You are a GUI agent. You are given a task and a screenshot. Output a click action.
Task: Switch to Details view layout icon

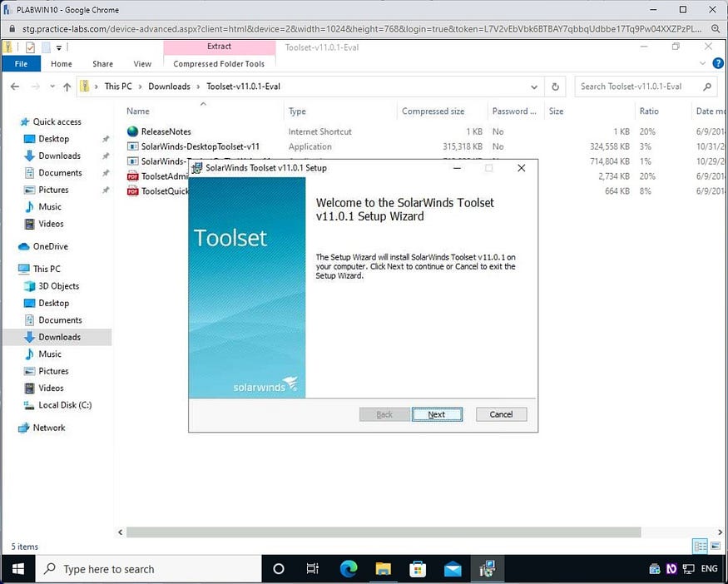(701, 547)
